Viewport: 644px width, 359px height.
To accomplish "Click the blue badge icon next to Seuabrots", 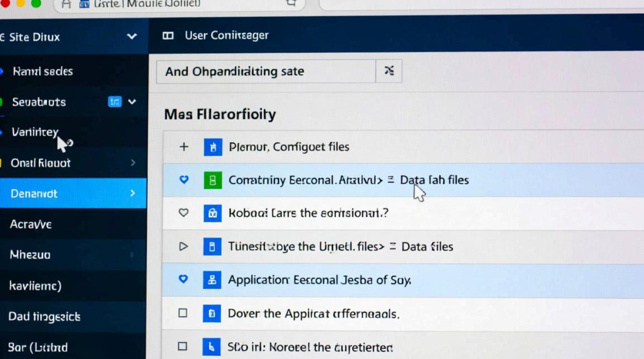I will [114, 102].
